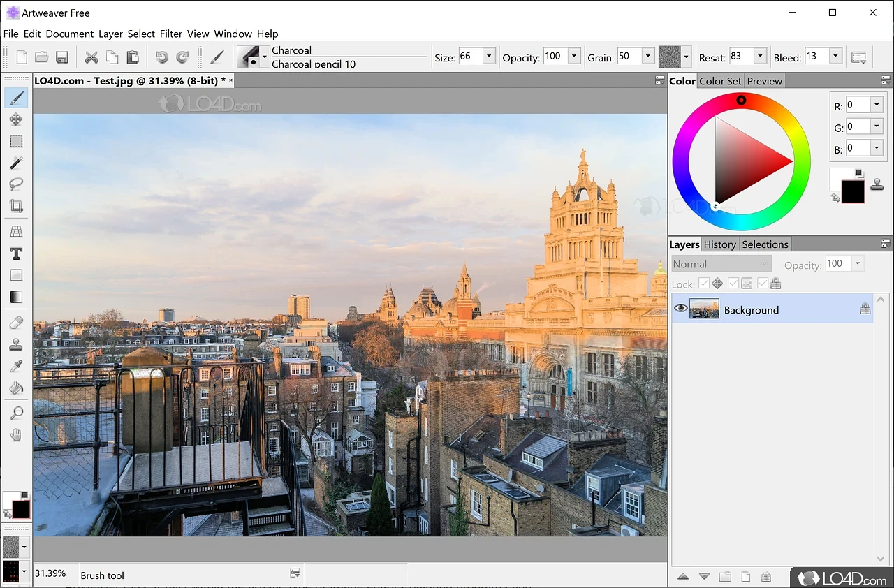Click the Save floppy disk icon
This screenshot has height=588, width=894.
61,57
